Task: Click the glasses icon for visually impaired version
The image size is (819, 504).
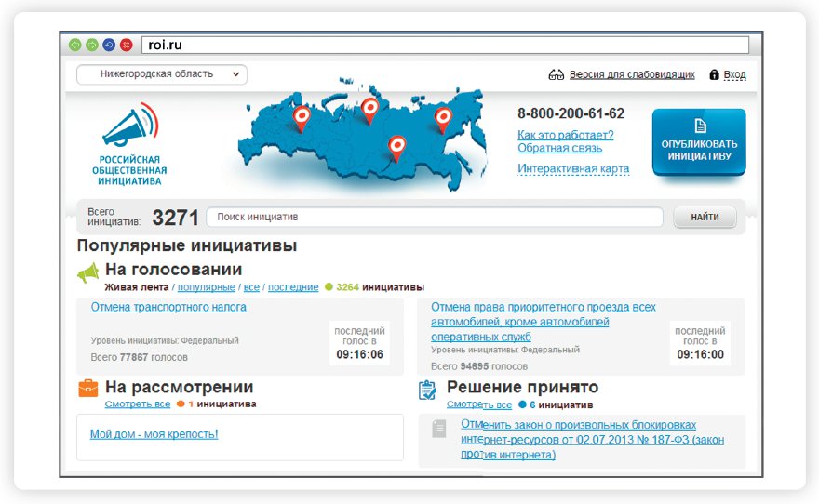Action: pos(556,75)
